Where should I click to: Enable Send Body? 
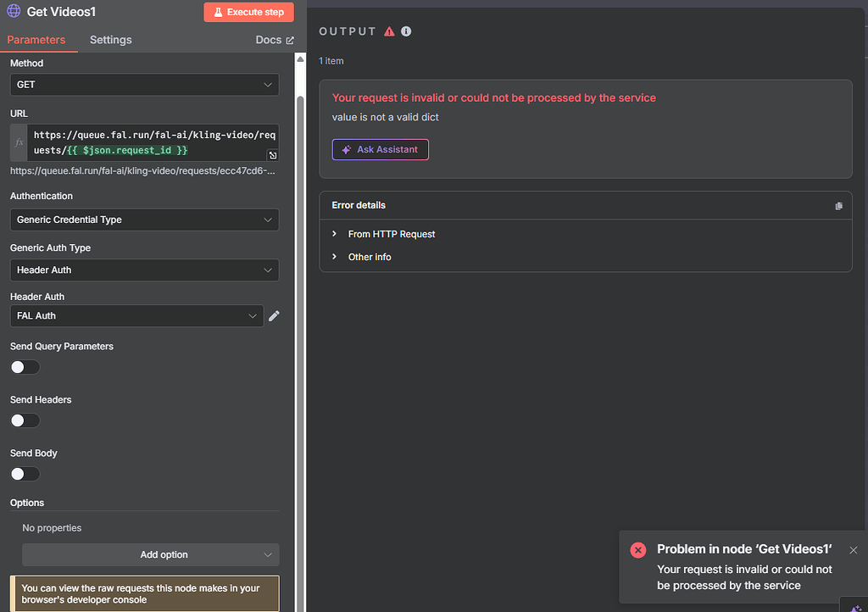pyautogui.click(x=25, y=473)
